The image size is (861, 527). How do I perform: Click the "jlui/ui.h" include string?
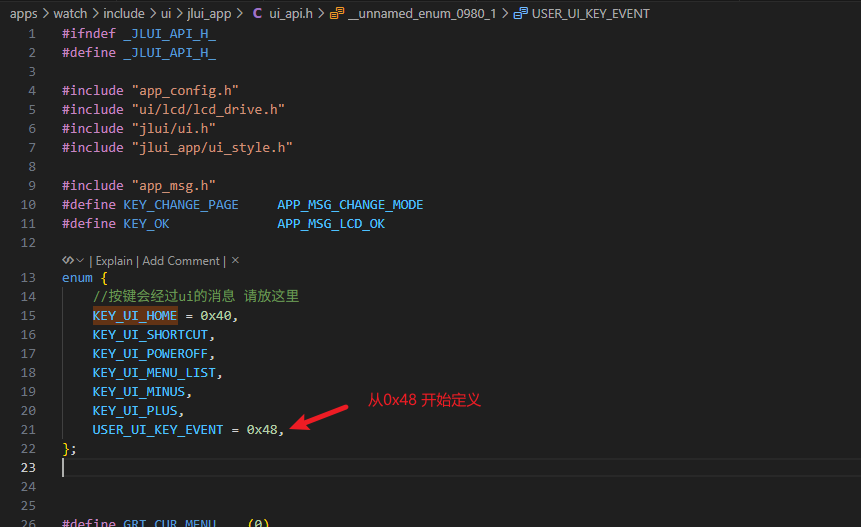pos(174,128)
